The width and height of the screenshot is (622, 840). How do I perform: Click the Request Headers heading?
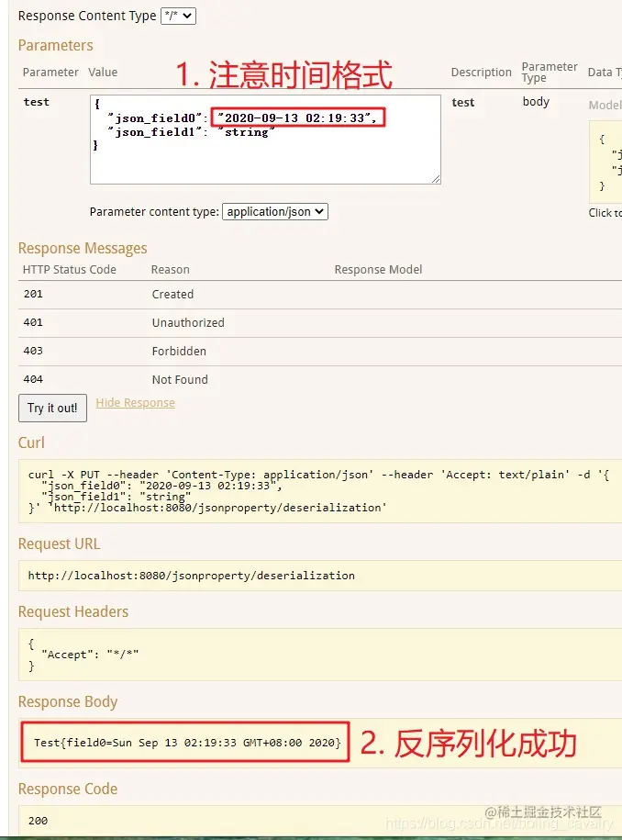(x=73, y=611)
